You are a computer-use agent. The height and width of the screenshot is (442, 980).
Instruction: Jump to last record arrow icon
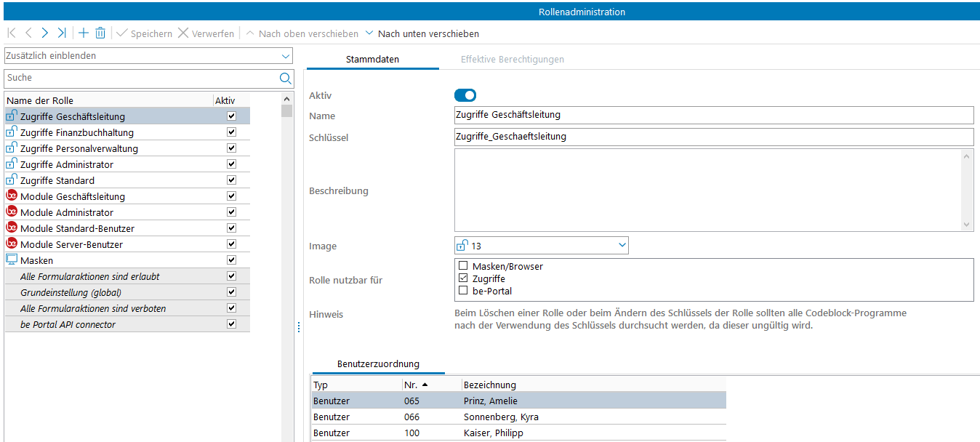pos(63,33)
